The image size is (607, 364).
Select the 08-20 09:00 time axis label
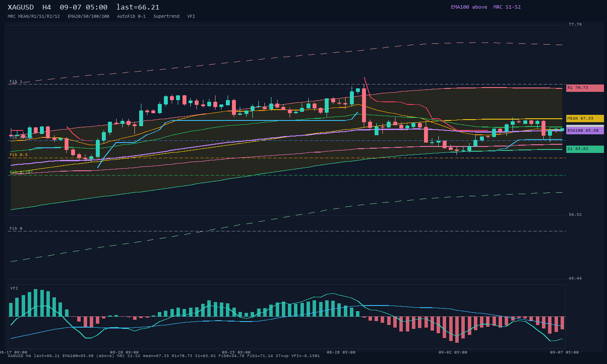(124, 352)
